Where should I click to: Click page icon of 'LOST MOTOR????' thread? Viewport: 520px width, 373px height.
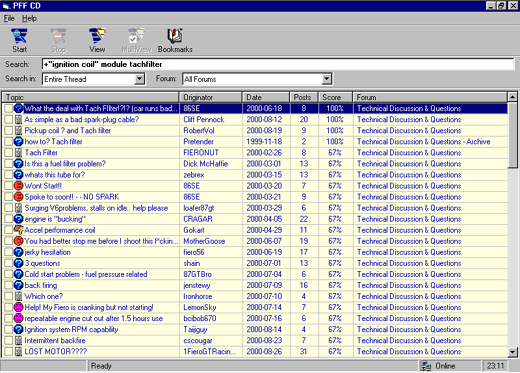tap(18, 351)
